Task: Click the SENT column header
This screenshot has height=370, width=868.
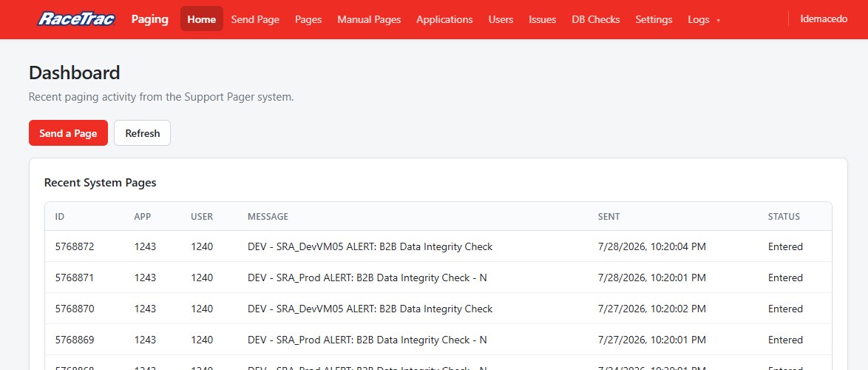Action: click(609, 217)
